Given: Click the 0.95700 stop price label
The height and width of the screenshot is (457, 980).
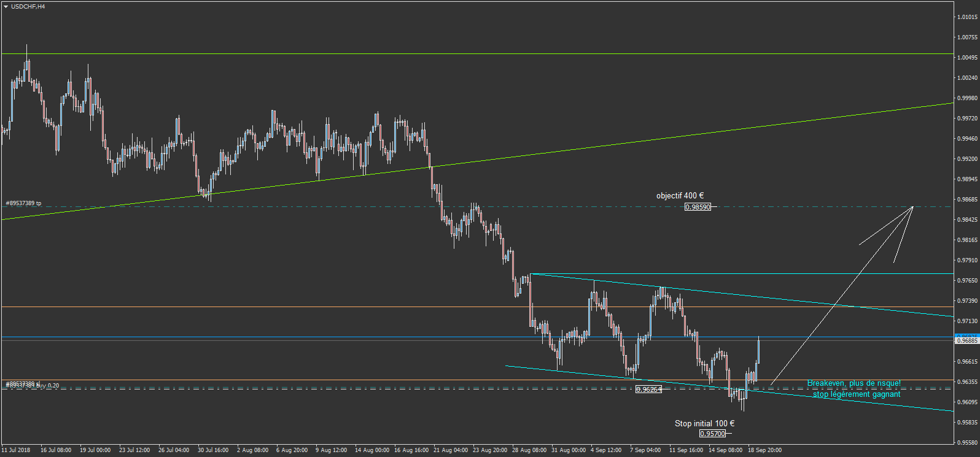Looking at the screenshot, I should tap(712, 434).
